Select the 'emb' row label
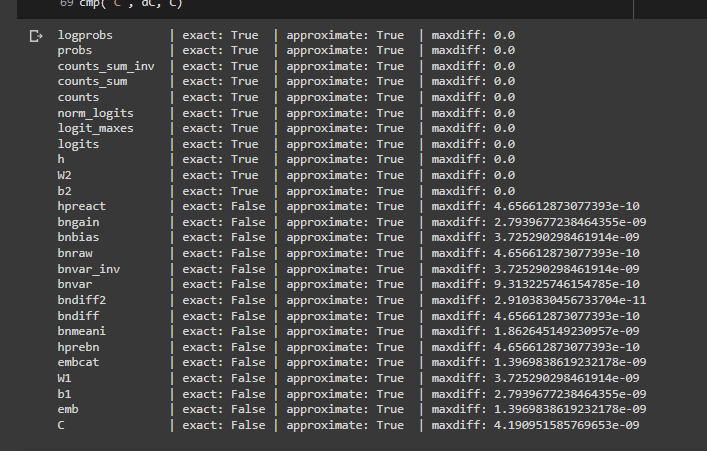The height and width of the screenshot is (451, 707). click(x=68, y=410)
